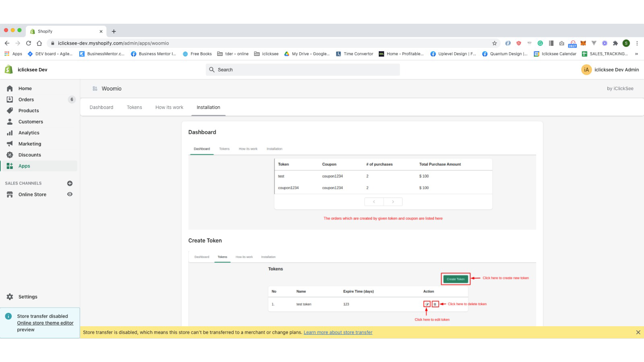The height and width of the screenshot is (362, 644).
Task: Open the Analytics section
Action: (29, 133)
